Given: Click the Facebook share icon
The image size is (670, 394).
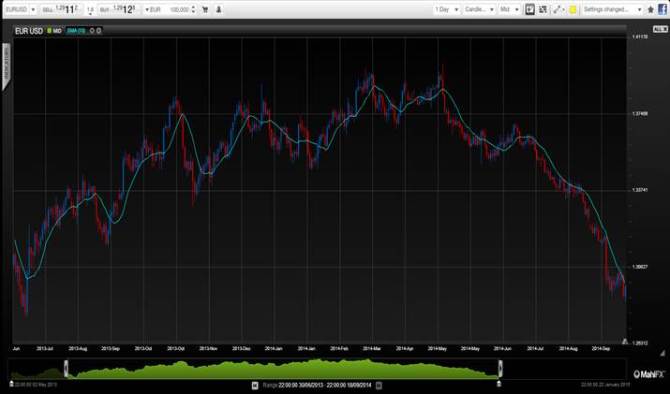Looking at the screenshot, I should click(662, 9).
